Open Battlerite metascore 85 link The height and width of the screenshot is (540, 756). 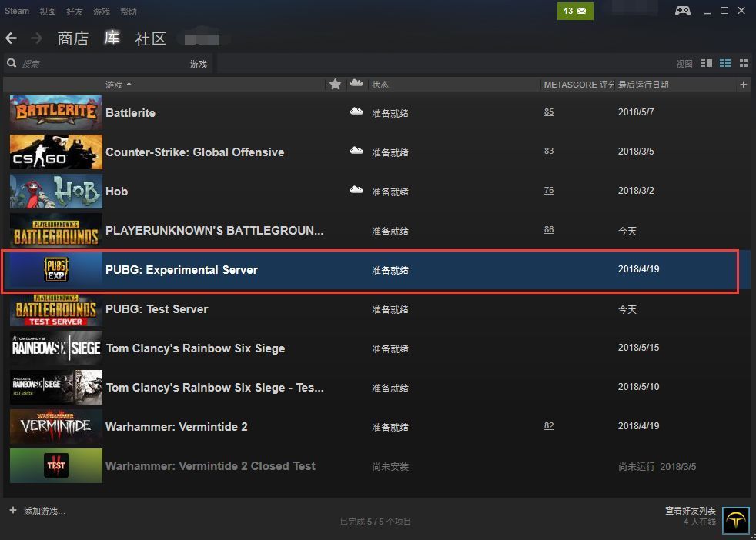click(x=549, y=112)
